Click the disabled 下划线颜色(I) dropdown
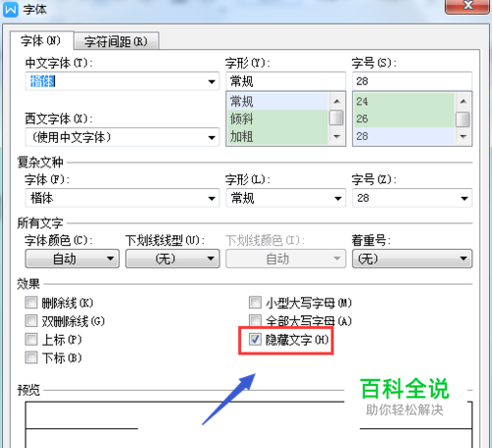 click(285, 259)
